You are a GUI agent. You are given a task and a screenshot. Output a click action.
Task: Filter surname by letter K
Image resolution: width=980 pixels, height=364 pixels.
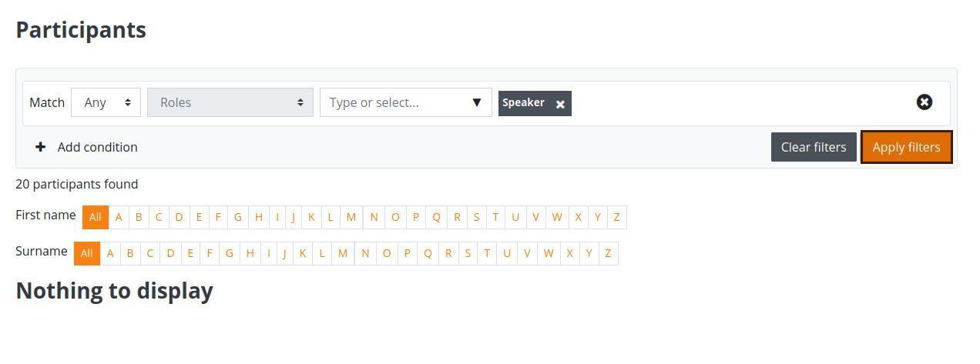point(303,253)
